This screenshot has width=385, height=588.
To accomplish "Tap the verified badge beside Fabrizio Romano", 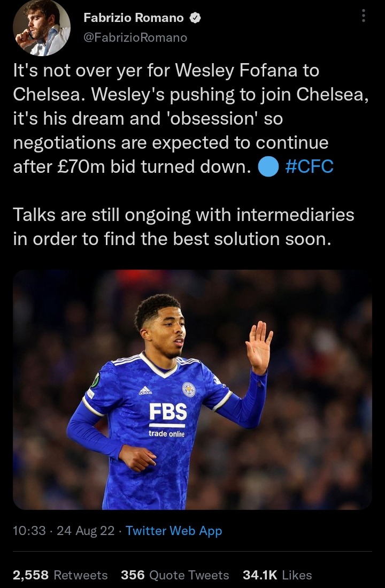I will (x=195, y=18).
